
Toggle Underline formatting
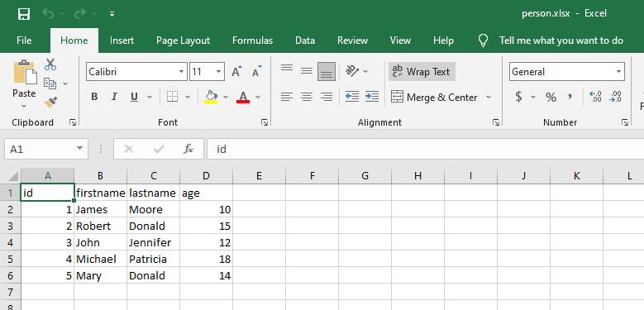(134, 97)
